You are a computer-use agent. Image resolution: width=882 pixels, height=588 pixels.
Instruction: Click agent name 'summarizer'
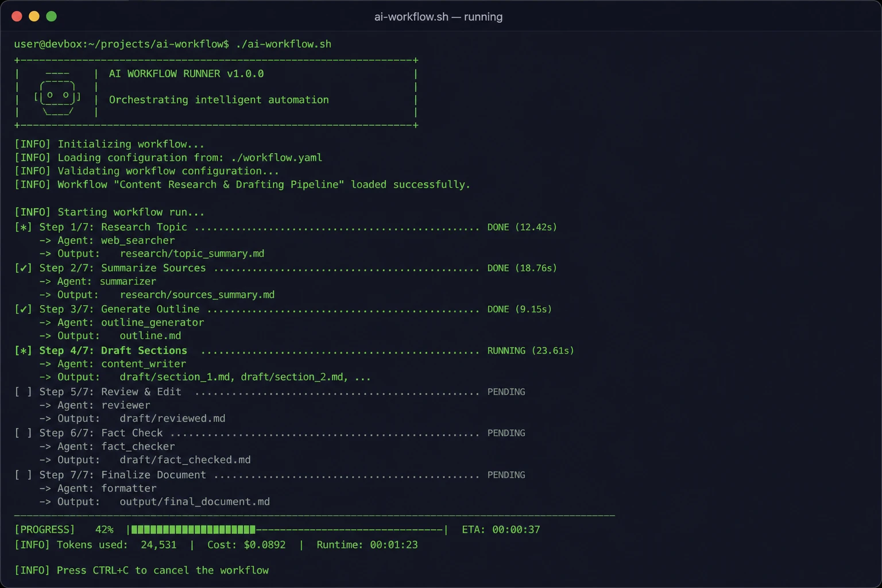coord(128,282)
